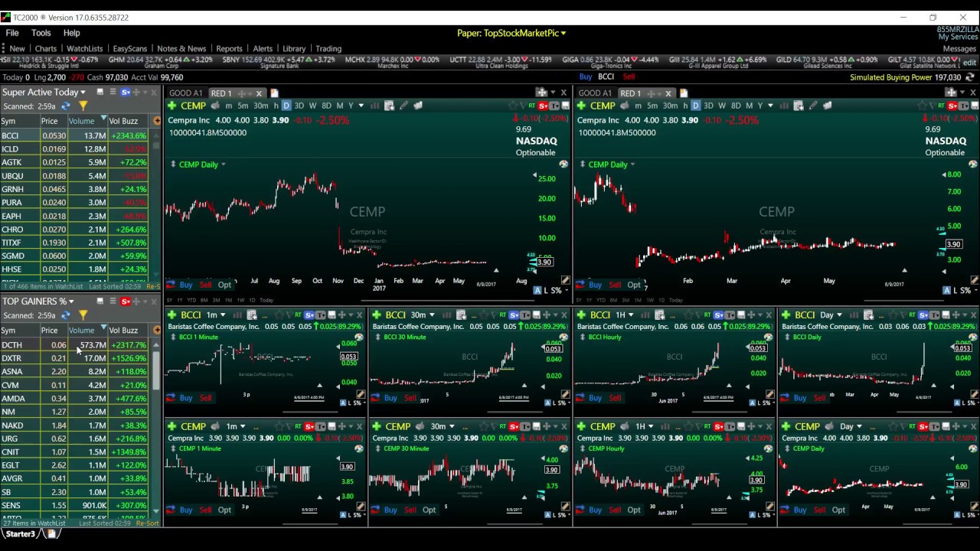
Task: Select 3D timeframe in right CEMP chart
Action: (708, 106)
